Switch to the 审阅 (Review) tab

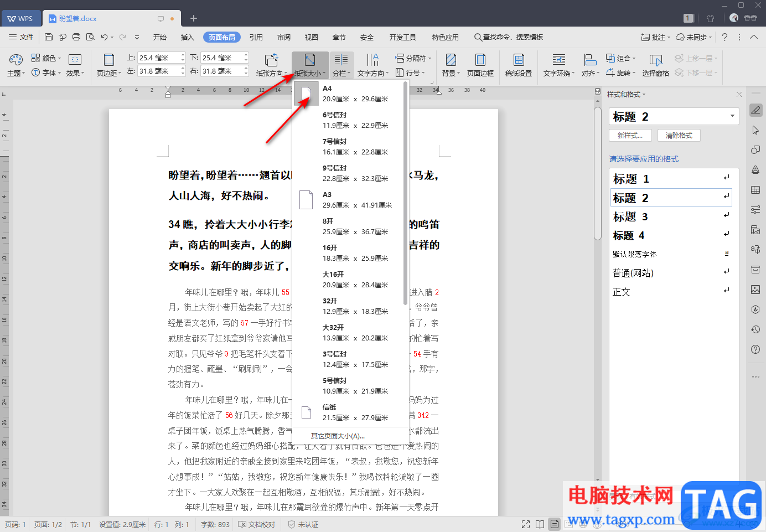(x=284, y=37)
